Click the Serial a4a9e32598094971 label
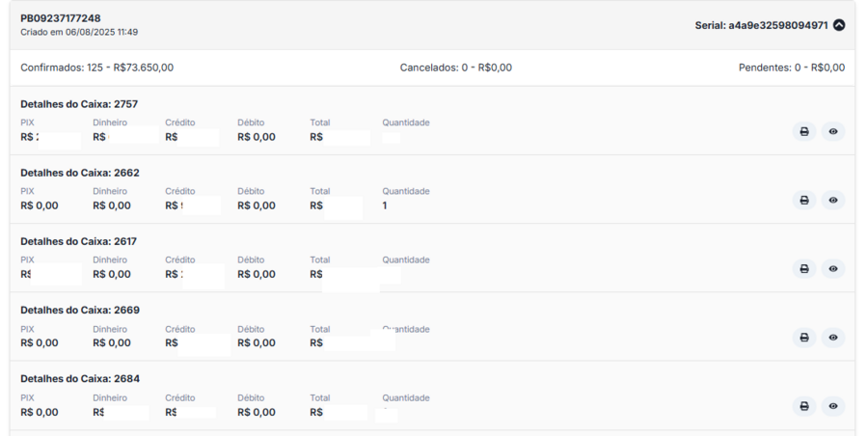Screen dimensions: 868x436 (x=761, y=25)
